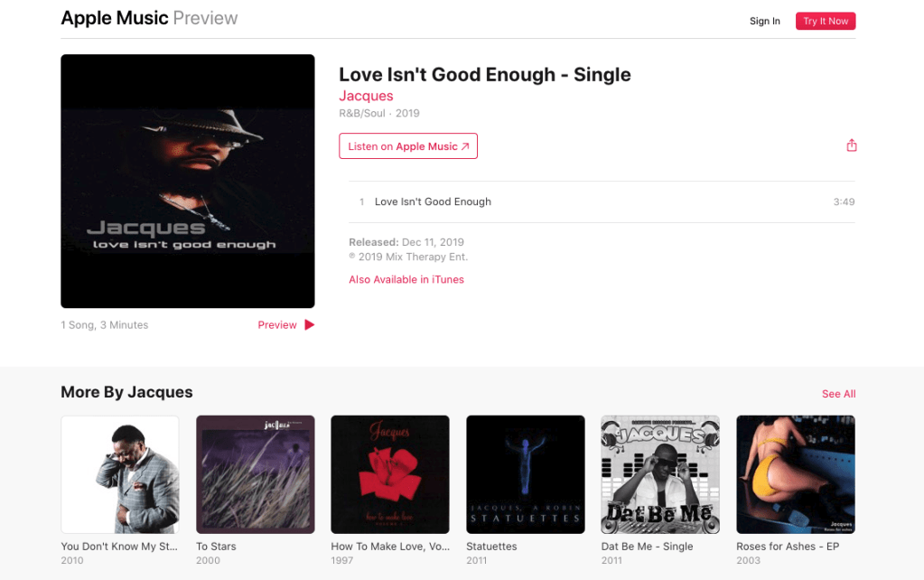
Task: Click Sign In
Action: [764, 21]
